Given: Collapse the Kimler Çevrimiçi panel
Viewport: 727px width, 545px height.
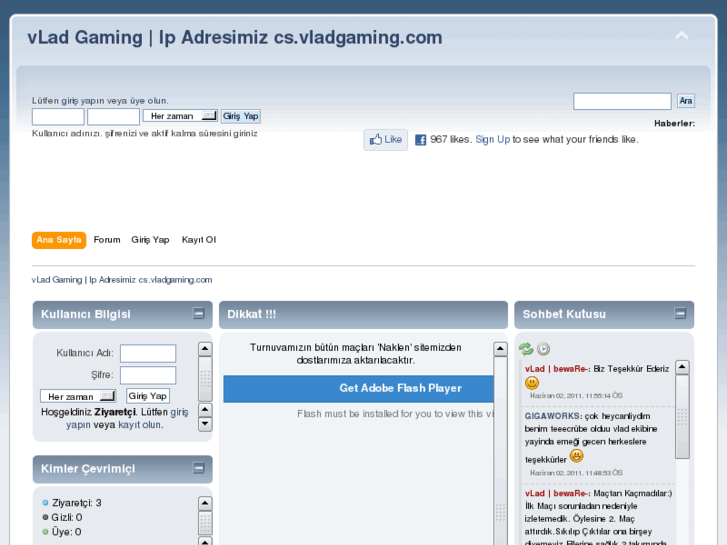Looking at the screenshot, I should click(x=198, y=468).
